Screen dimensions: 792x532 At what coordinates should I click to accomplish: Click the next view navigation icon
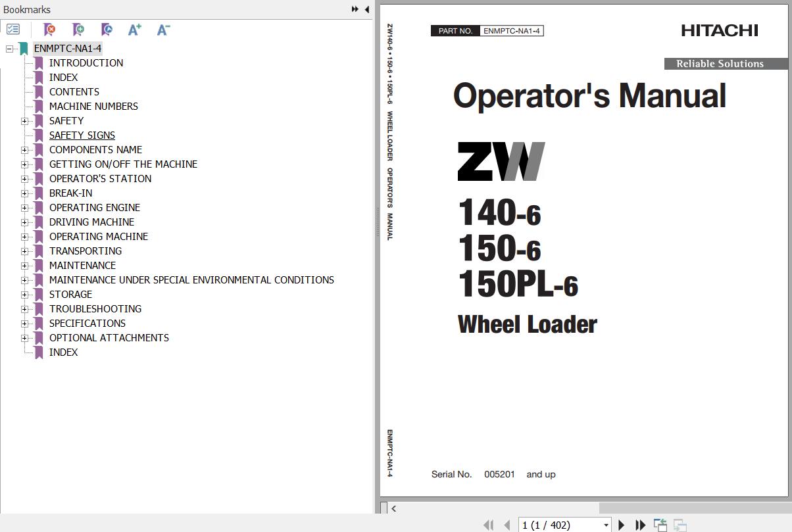[680, 525]
